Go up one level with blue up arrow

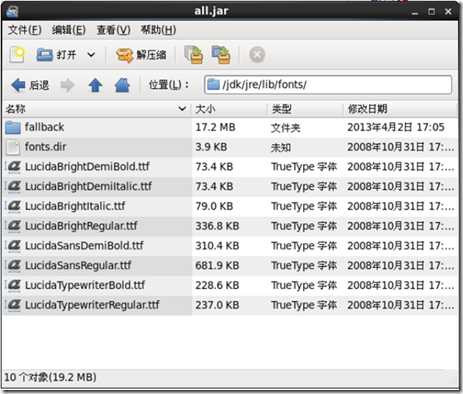95,85
